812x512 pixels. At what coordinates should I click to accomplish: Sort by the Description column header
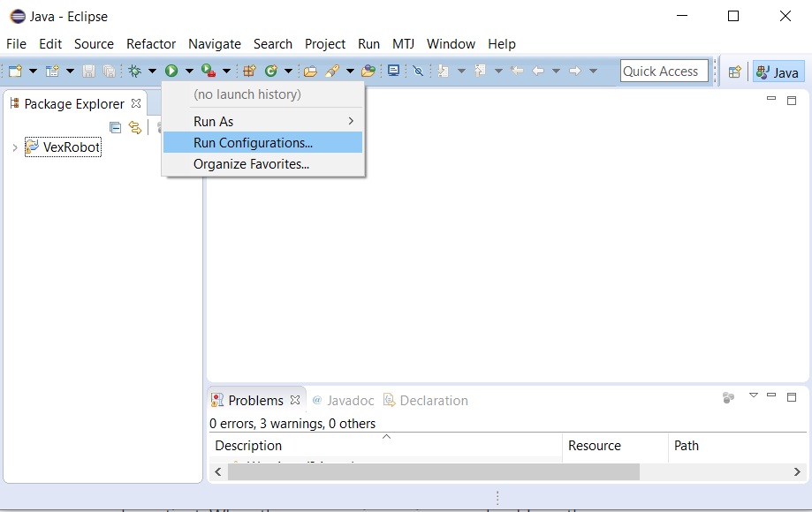[x=386, y=445]
